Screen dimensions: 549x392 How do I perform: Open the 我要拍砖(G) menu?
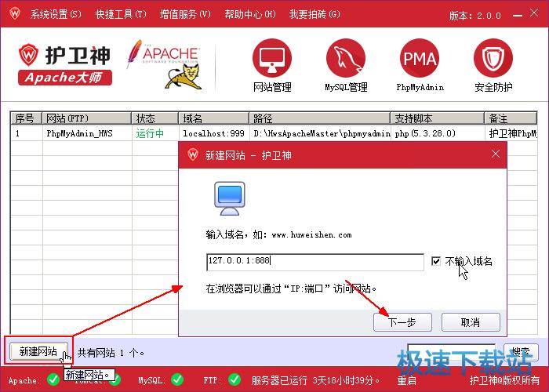[314, 14]
